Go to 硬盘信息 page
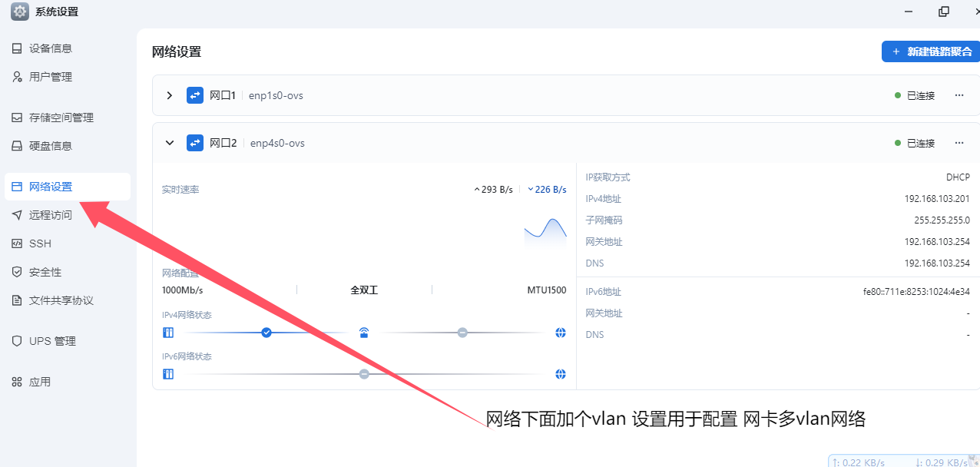The image size is (980, 467). (x=68, y=146)
